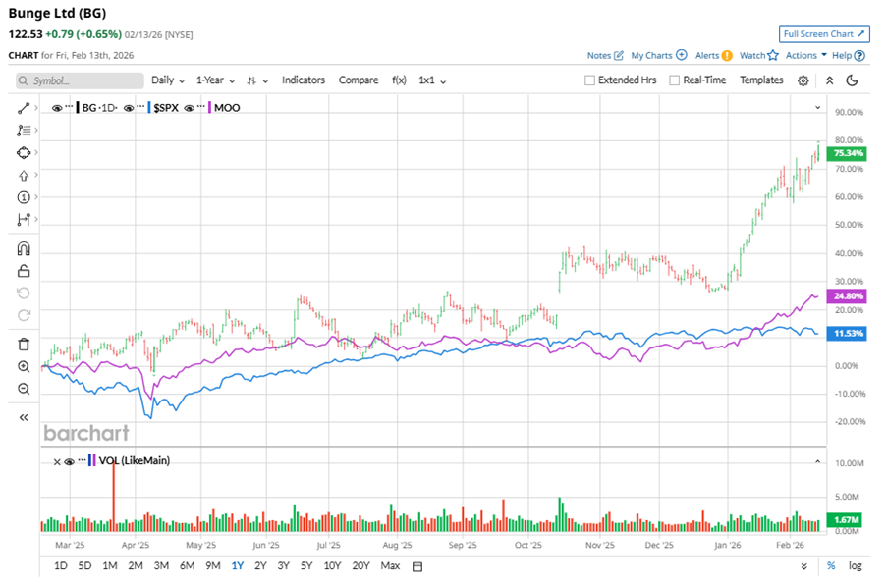
Task: Open the f(x) expressions menu
Action: point(399,80)
